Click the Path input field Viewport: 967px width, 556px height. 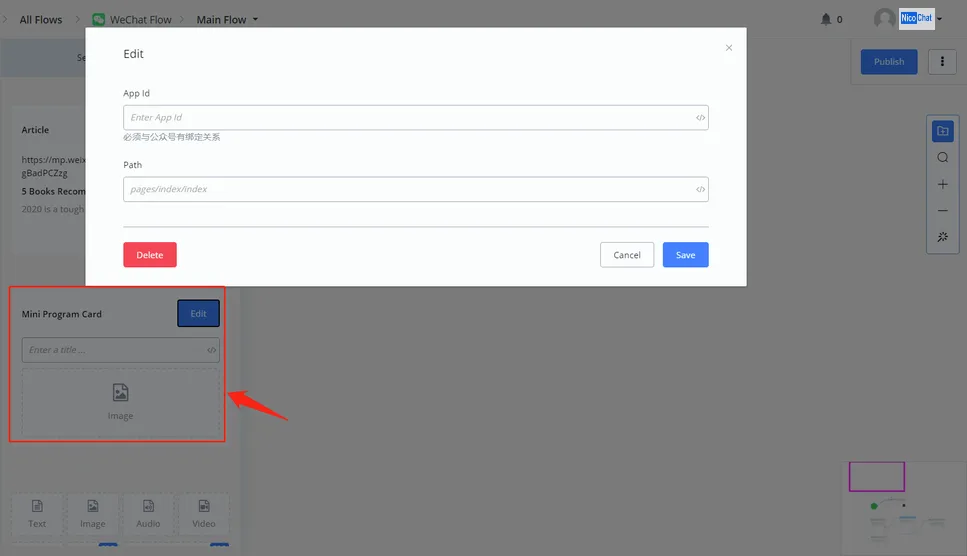click(x=416, y=189)
